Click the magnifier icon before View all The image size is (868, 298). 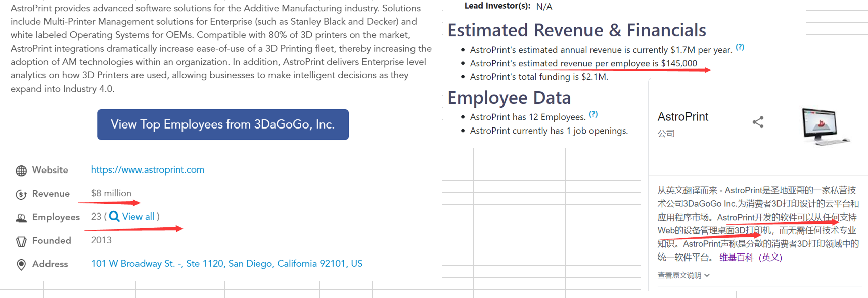[x=114, y=217]
